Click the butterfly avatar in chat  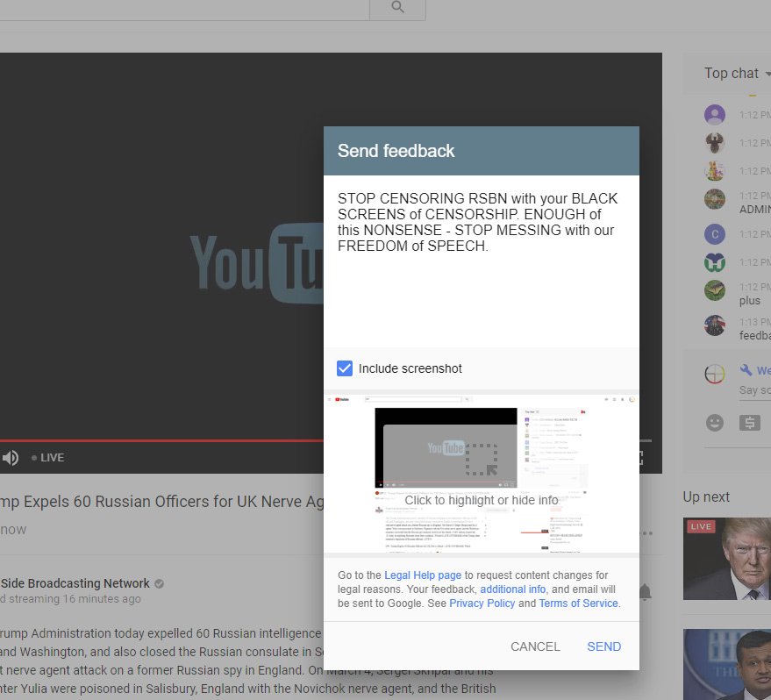[715, 290]
